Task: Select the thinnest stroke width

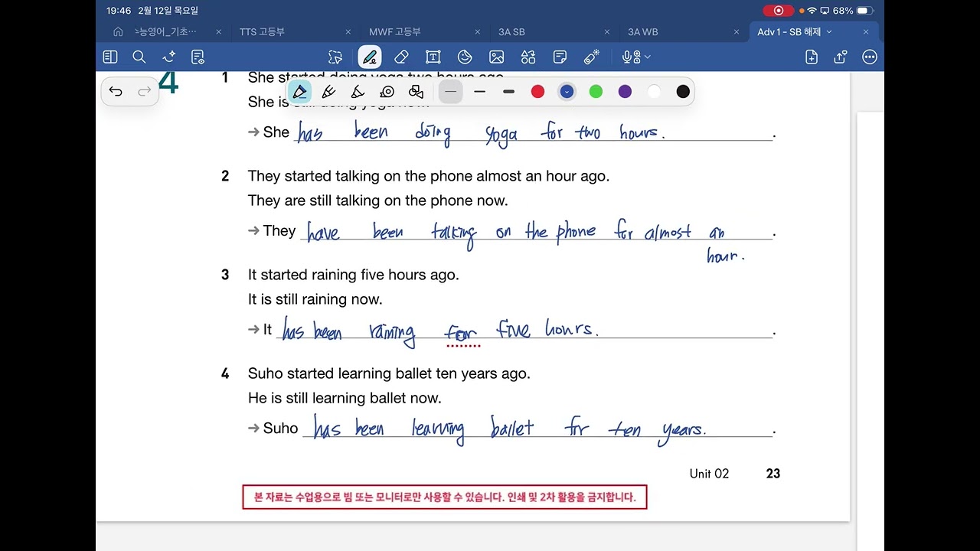Action: point(451,92)
